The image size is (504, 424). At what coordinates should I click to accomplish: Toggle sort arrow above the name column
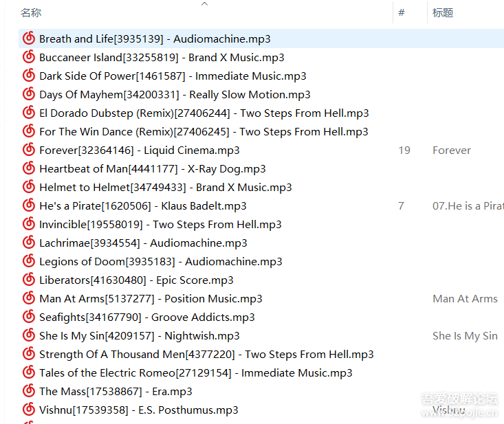click(x=204, y=4)
